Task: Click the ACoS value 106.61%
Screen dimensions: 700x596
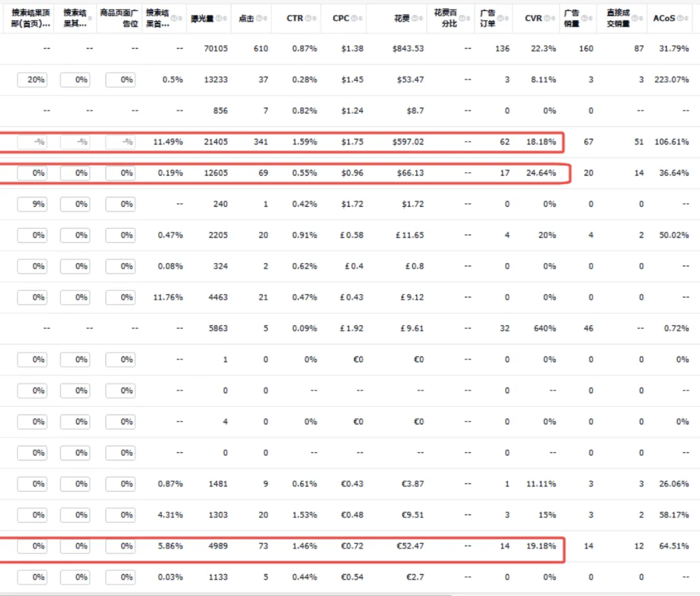Action: coord(672,142)
